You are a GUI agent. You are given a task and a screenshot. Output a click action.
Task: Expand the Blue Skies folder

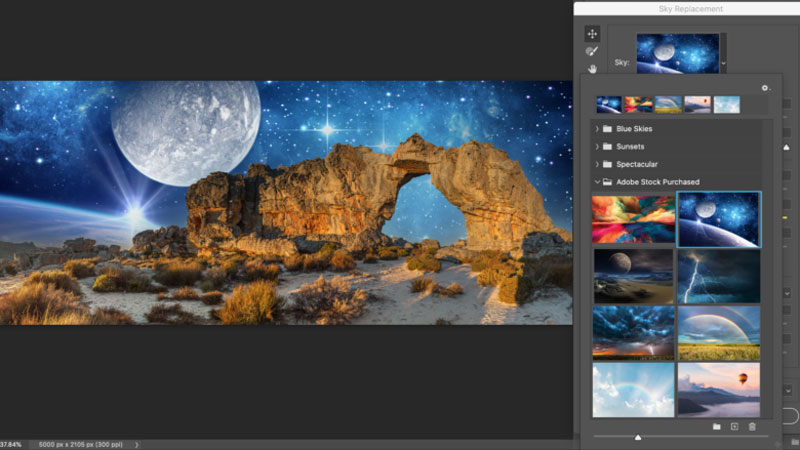pos(598,129)
